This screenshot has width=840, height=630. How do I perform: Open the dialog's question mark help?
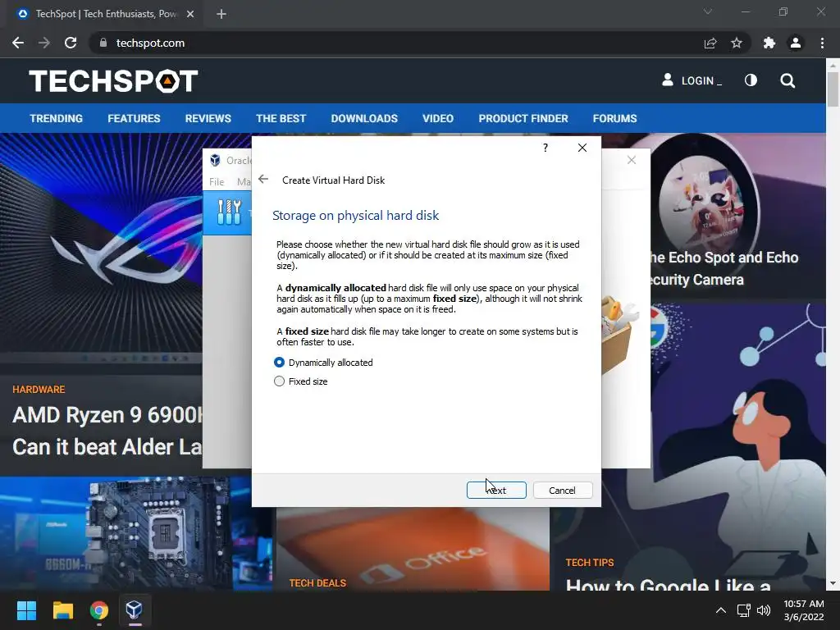pos(546,148)
